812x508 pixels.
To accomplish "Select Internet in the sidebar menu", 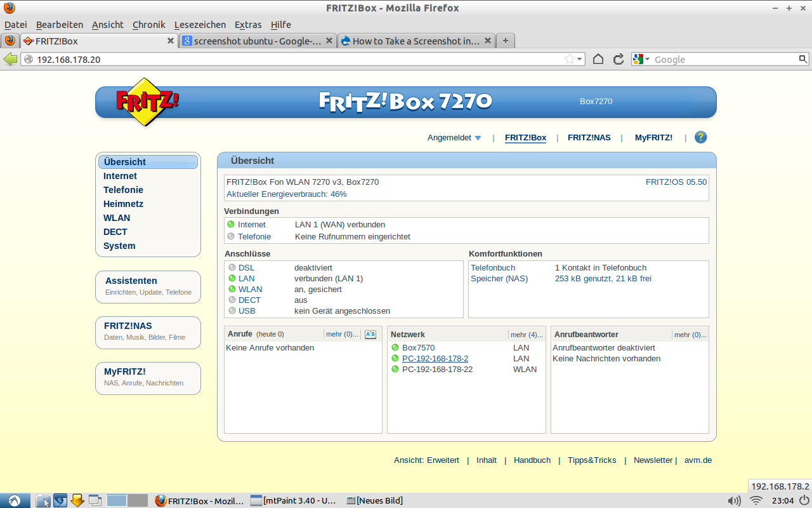I will pos(121,176).
